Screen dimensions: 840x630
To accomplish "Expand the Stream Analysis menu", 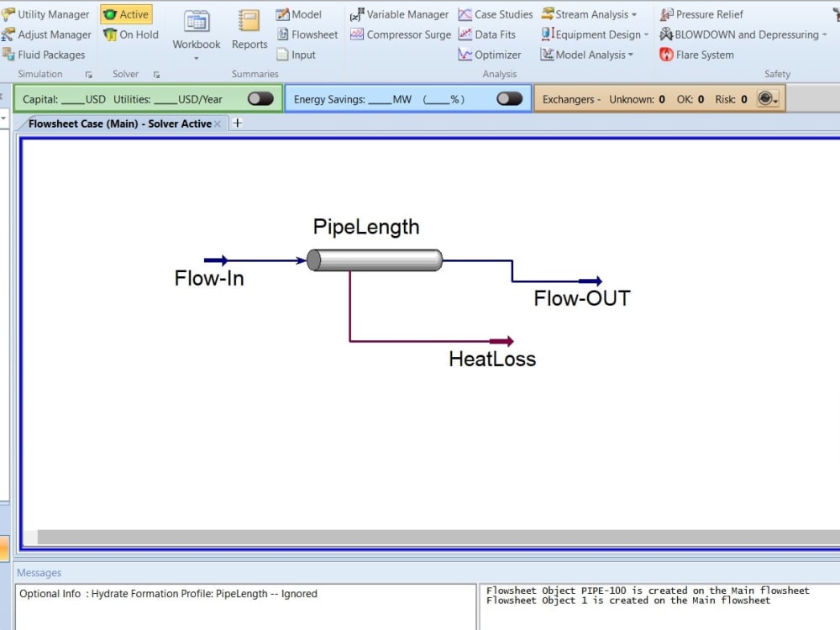I will [589, 14].
